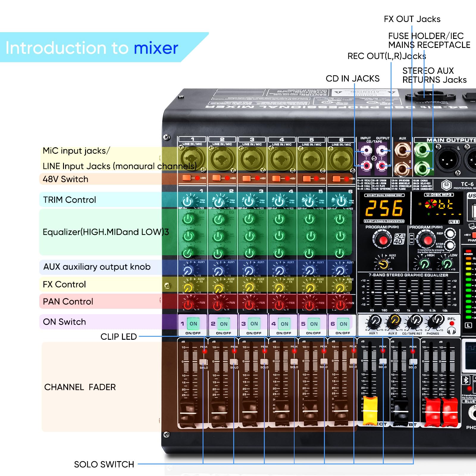Click the 'FX OUT Jacks' label
The image size is (476, 476).
click(412, 19)
